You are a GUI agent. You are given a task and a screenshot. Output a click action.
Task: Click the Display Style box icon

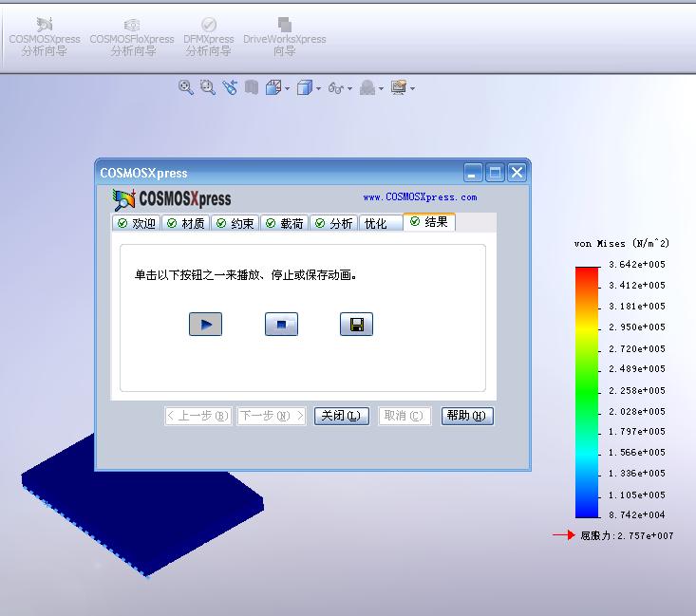[x=305, y=87]
